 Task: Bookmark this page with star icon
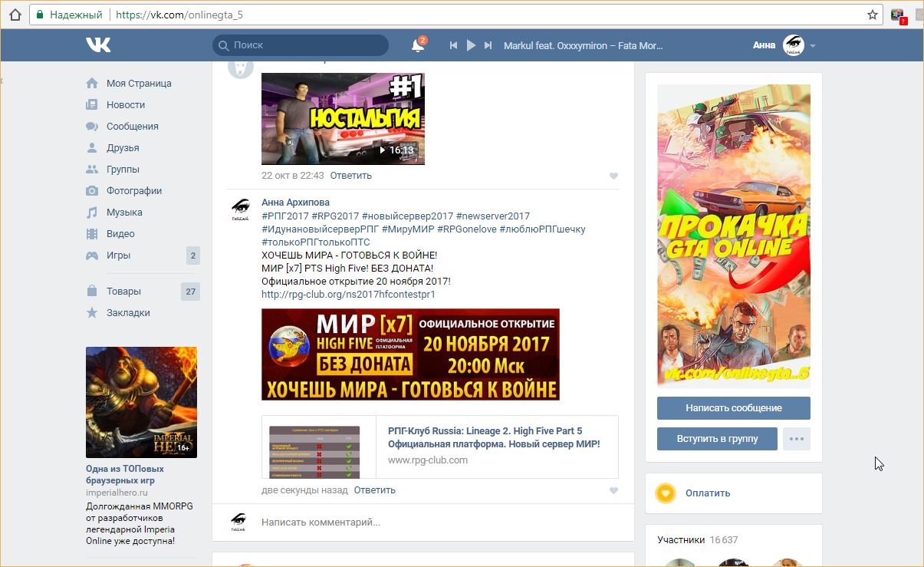point(873,15)
